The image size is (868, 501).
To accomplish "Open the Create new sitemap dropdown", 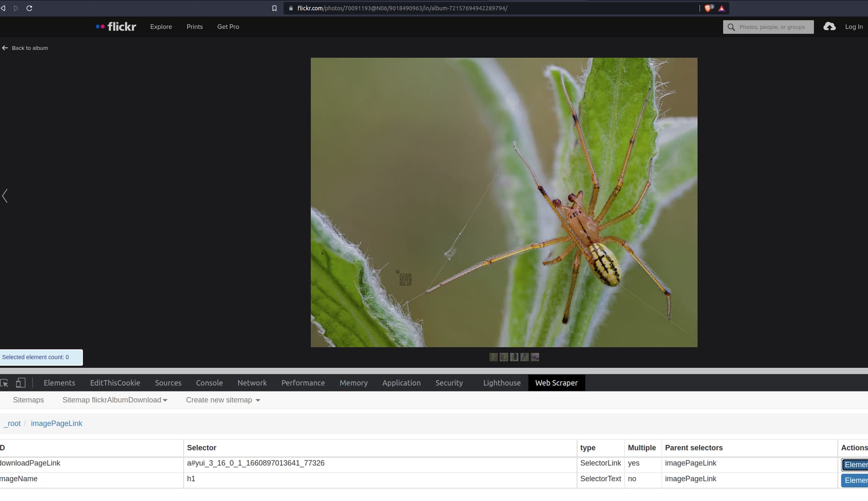I will tap(223, 400).
